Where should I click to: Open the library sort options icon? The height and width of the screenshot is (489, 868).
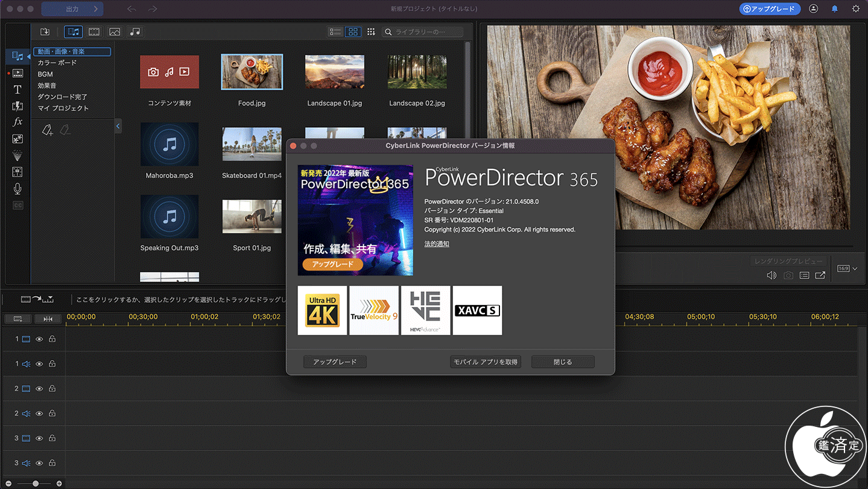click(371, 32)
